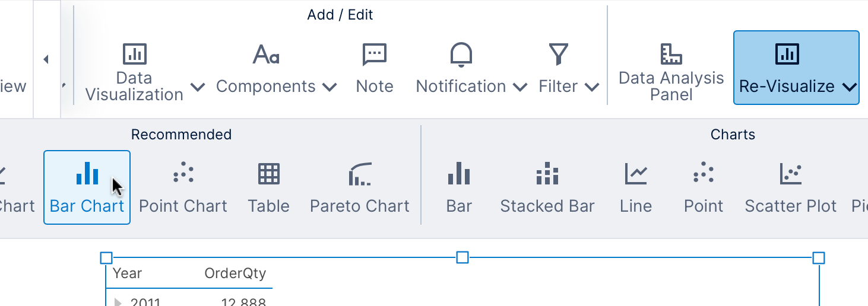The height and width of the screenshot is (306, 868).
Task: Click the OrderQty column header
Action: click(235, 273)
